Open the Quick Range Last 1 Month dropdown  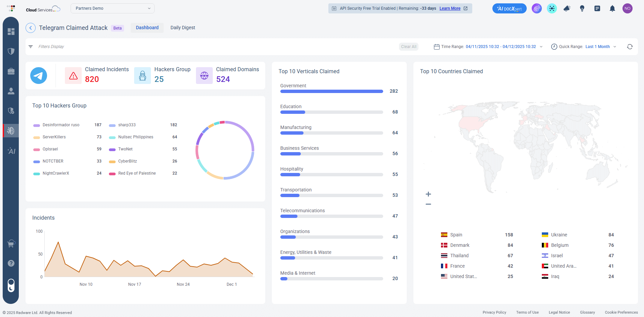tap(601, 47)
